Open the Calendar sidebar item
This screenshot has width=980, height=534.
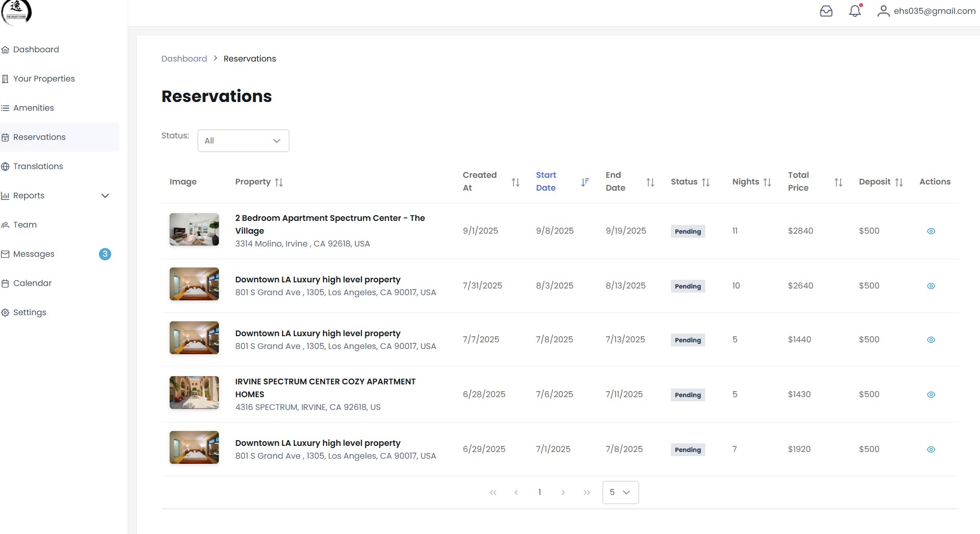pyautogui.click(x=32, y=283)
